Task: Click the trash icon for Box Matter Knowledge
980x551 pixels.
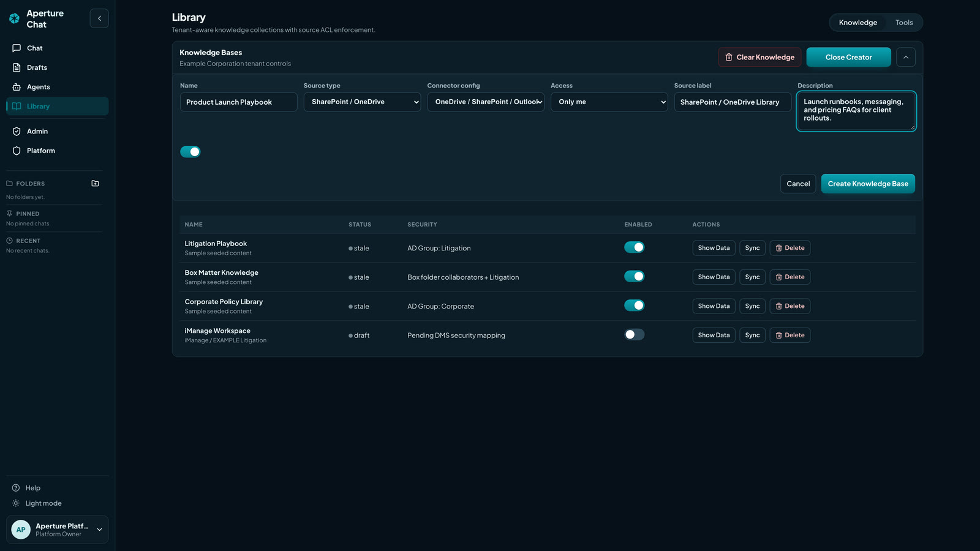Action: [778, 277]
